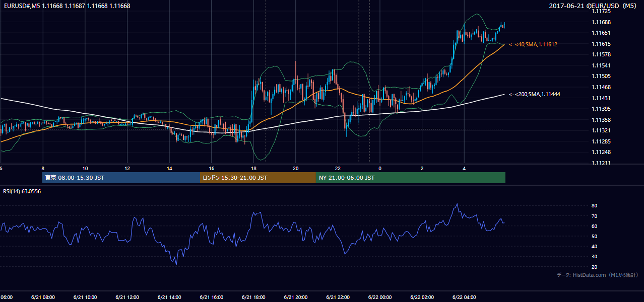Click hour label 16 under the price chart
This screenshot has width=644, height=302.
click(x=212, y=169)
